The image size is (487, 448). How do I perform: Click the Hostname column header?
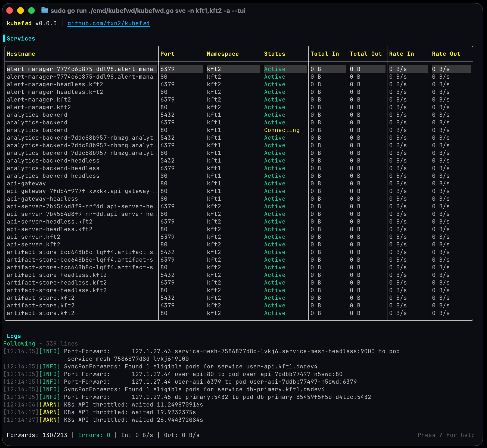click(21, 54)
